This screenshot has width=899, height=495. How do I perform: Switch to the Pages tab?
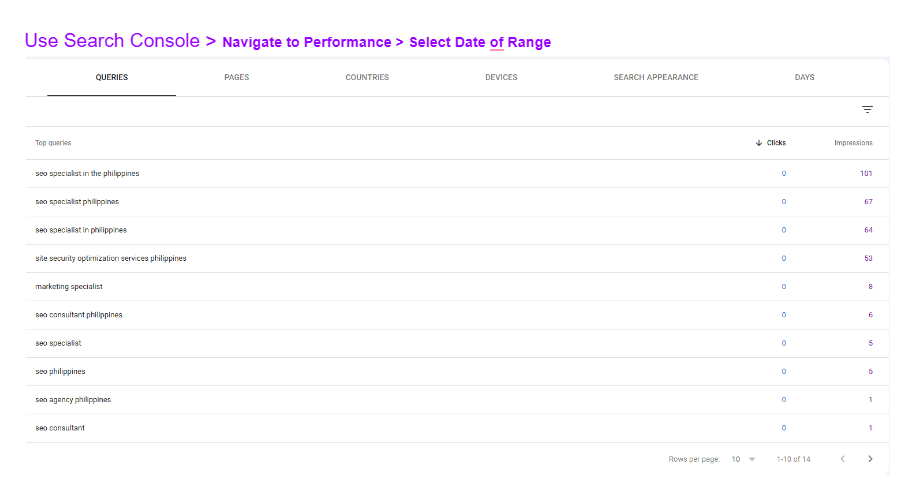[x=237, y=77]
